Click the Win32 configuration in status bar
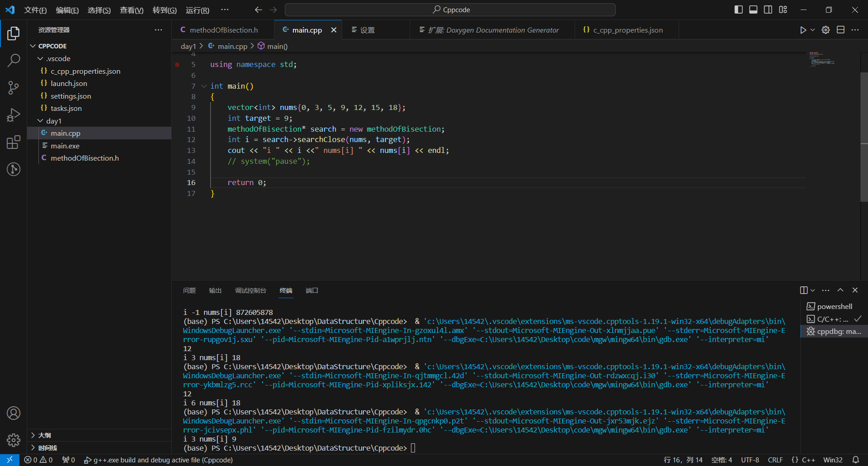 [833, 460]
